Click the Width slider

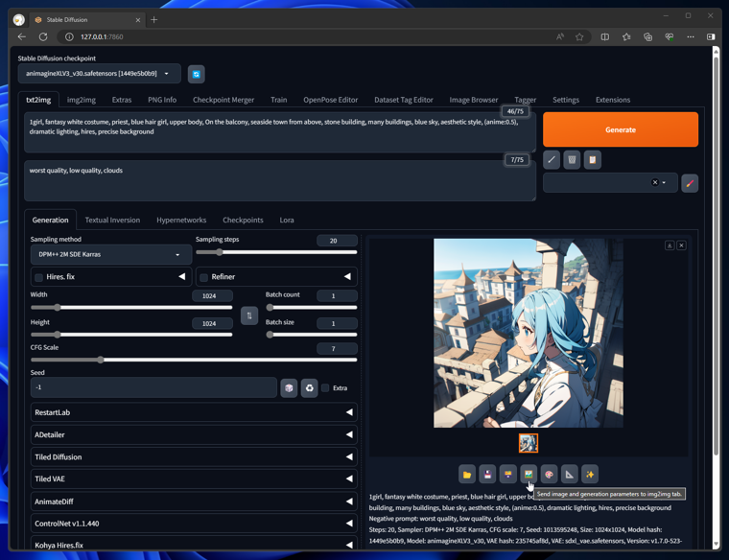click(x=131, y=308)
